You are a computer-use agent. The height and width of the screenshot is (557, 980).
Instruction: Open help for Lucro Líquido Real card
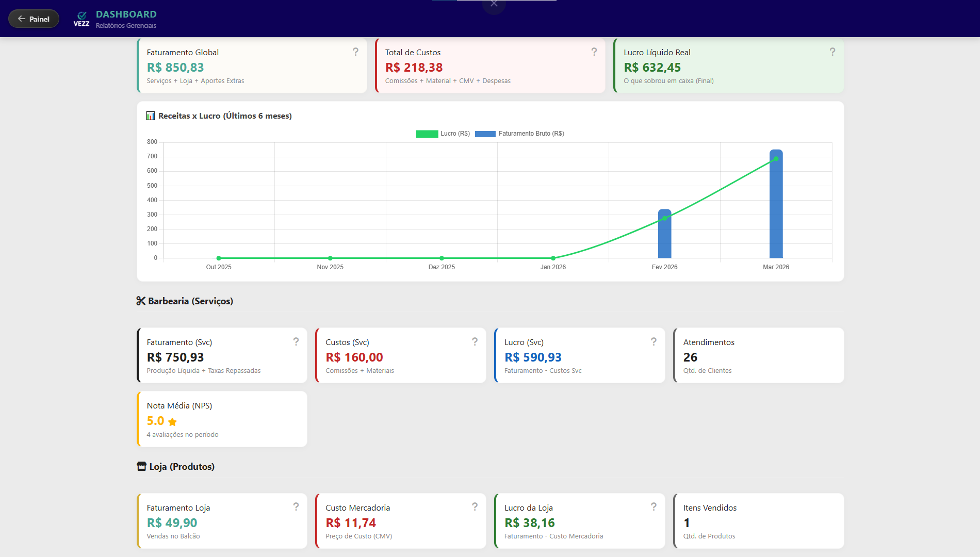click(x=832, y=52)
